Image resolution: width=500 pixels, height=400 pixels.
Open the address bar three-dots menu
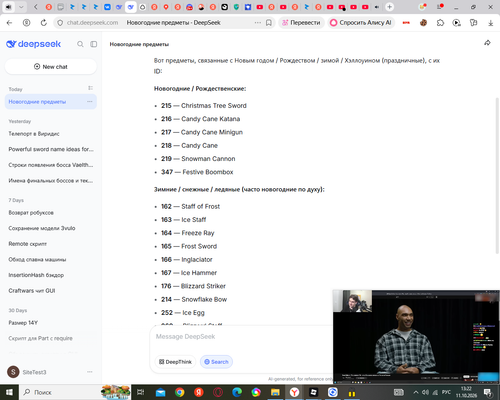click(x=258, y=23)
